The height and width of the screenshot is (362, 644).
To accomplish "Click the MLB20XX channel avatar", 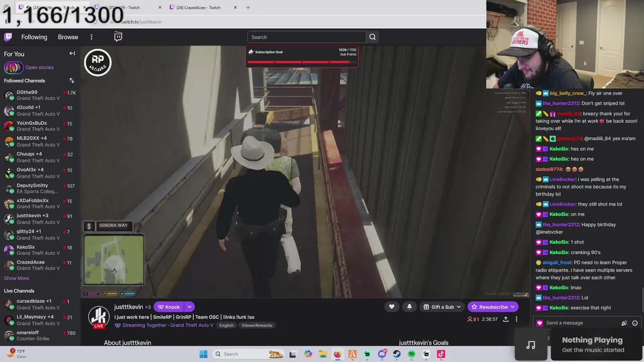I will (x=9, y=141).
